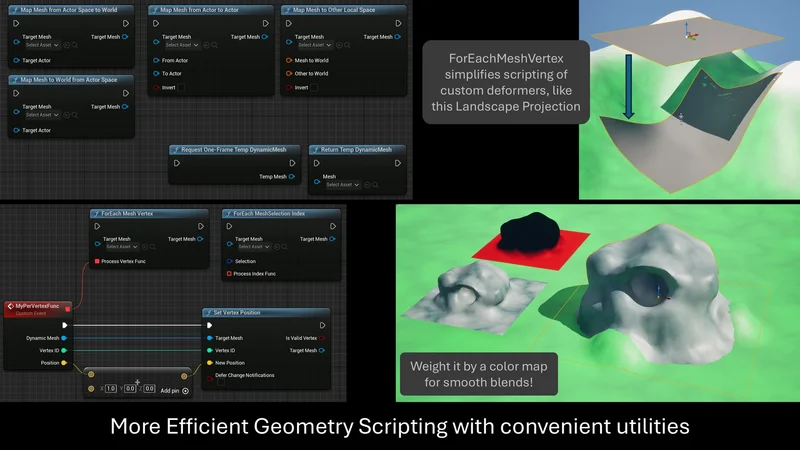This screenshot has height=450, width=800.
Task: Toggle Invert checkbox in Map Mesh from Actor to Actor node
Action: click(x=181, y=87)
